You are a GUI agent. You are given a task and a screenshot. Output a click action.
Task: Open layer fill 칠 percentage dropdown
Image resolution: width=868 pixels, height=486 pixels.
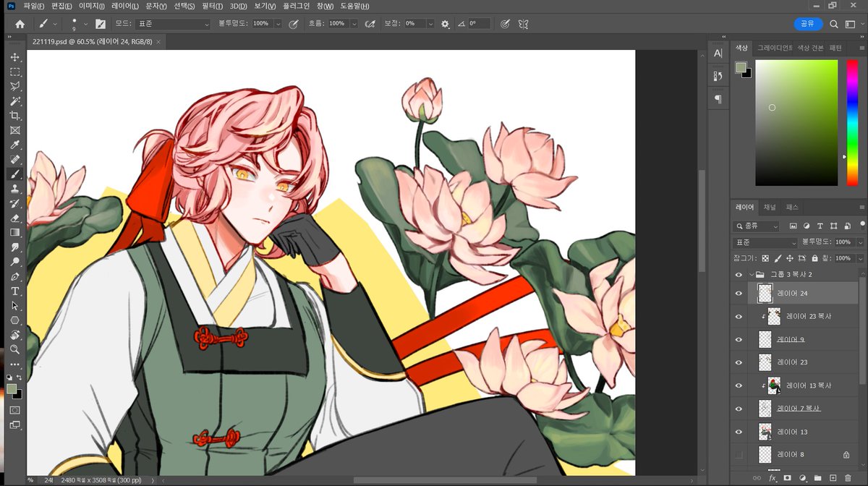(860, 258)
